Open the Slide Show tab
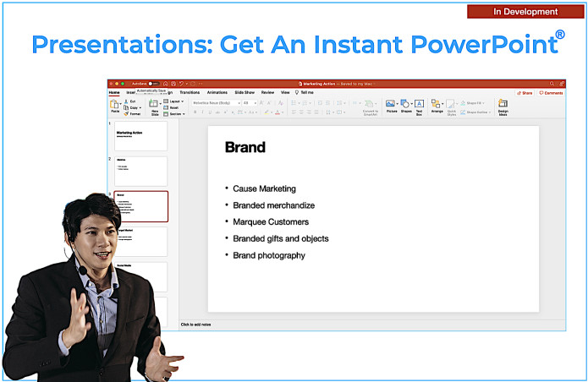Image resolution: width=588 pixels, height=382 pixels. point(244,92)
